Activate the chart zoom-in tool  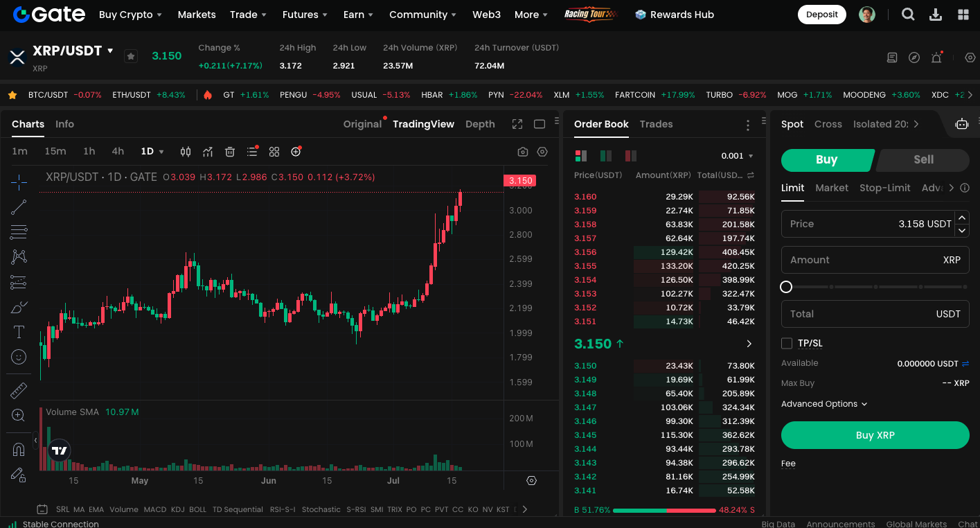click(x=19, y=416)
